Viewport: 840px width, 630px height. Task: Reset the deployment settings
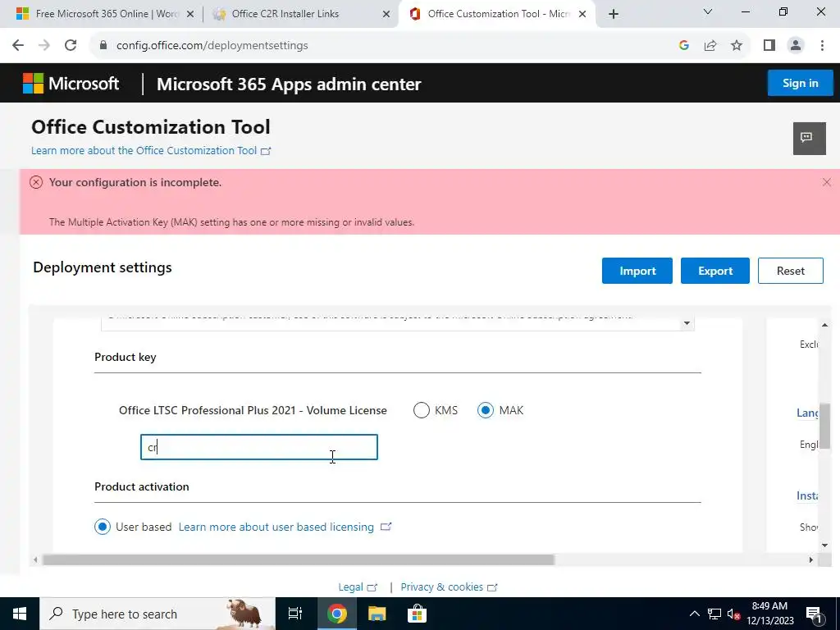[x=791, y=271]
